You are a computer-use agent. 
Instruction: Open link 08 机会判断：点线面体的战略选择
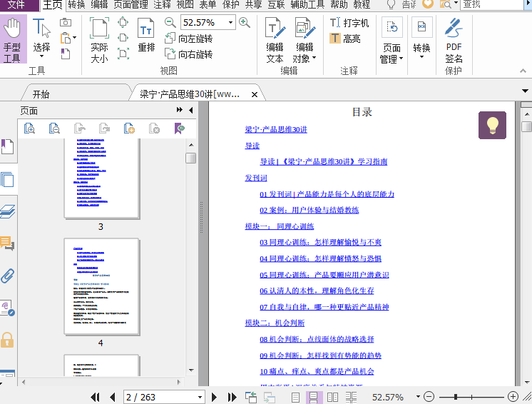click(x=317, y=339)
